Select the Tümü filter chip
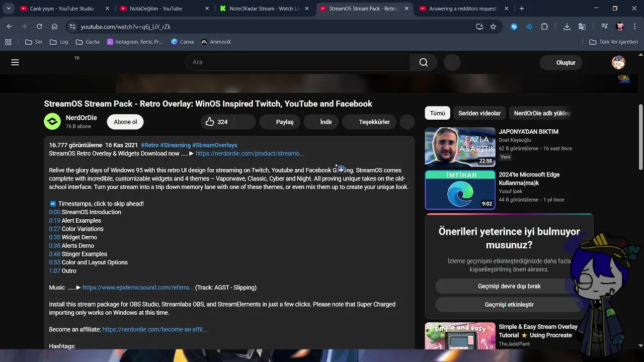Screen dimensions: 644x362 437,113
